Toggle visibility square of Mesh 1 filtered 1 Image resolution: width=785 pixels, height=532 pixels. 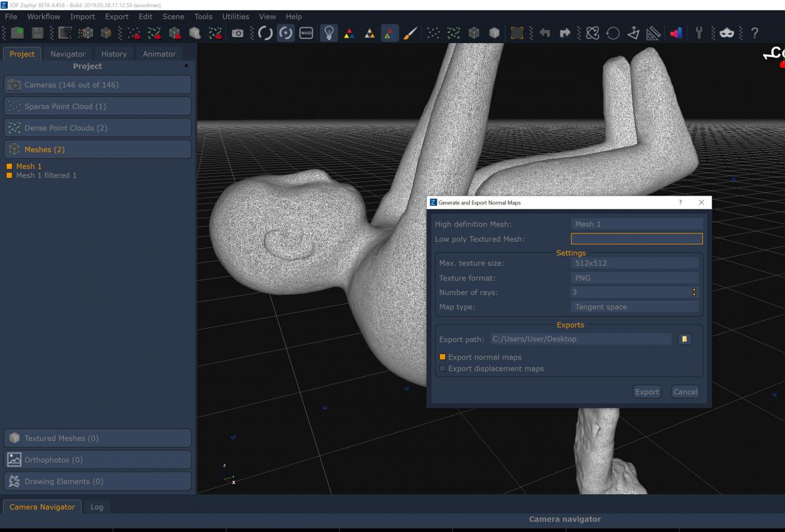(9, 176)
